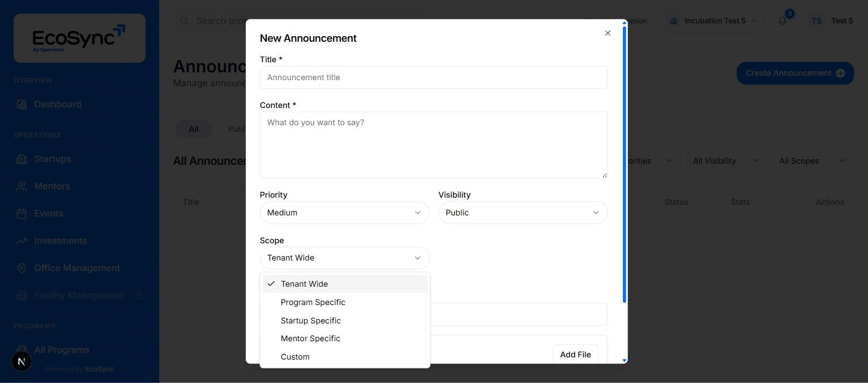Click the Events calendar icon

click(x=22, y=214)
